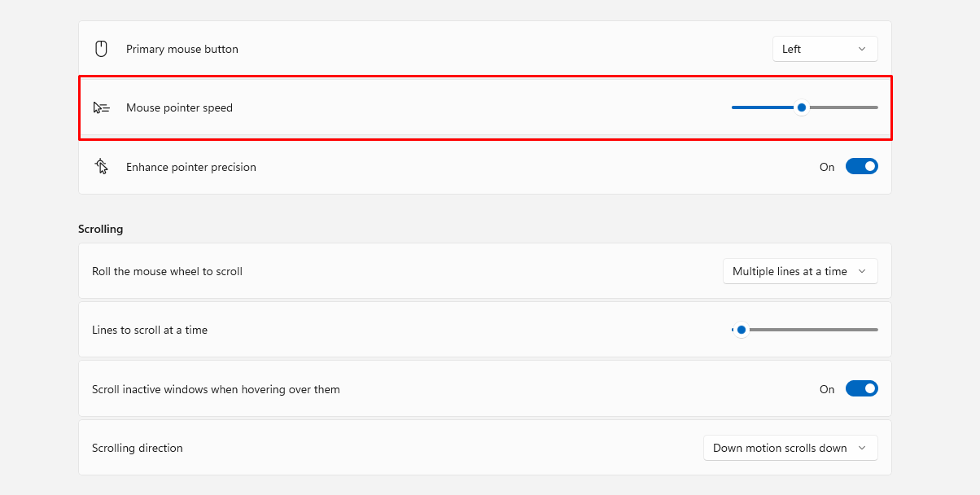Screen dimensions: 980x495
Task: Turn off Enhance pointer precision toggle
Action: [861, 167]
